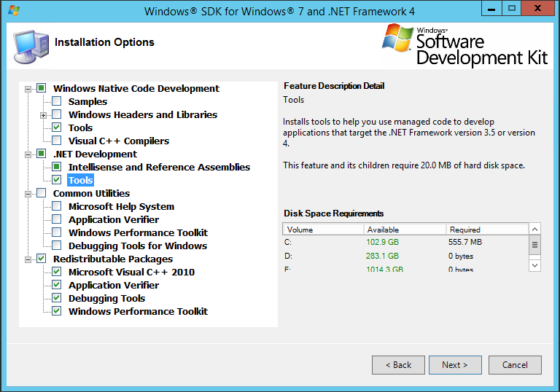This screenshot has width=560, height=392.
Task: Expand the Windows Headers and Libraries node
Action: [43, 115]
